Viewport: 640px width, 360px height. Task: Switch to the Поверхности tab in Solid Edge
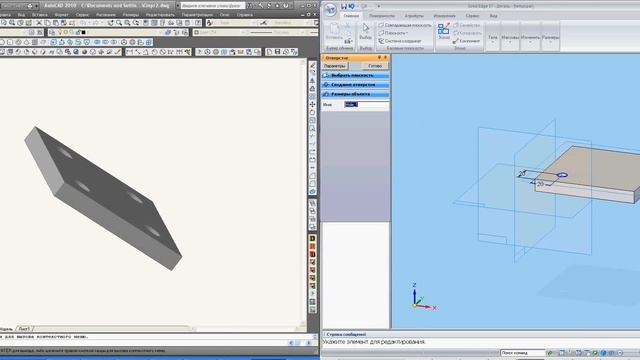[382, 16]
